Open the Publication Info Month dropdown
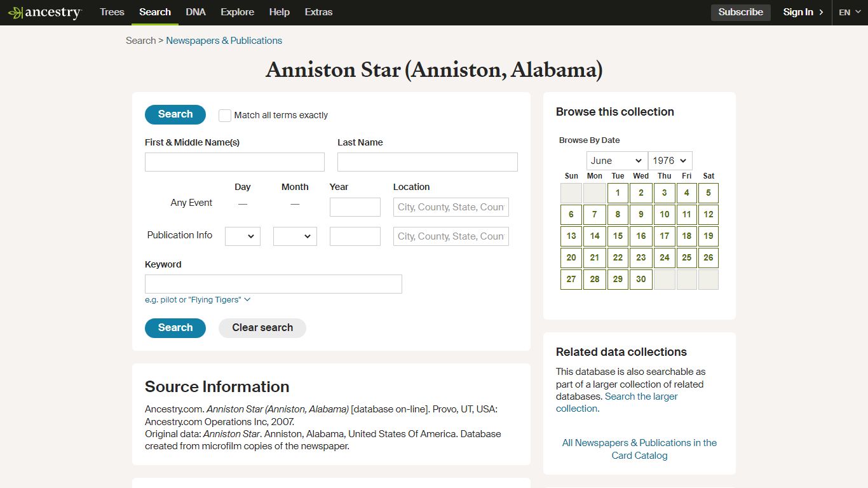868x488 pixels. click(295, 236)
